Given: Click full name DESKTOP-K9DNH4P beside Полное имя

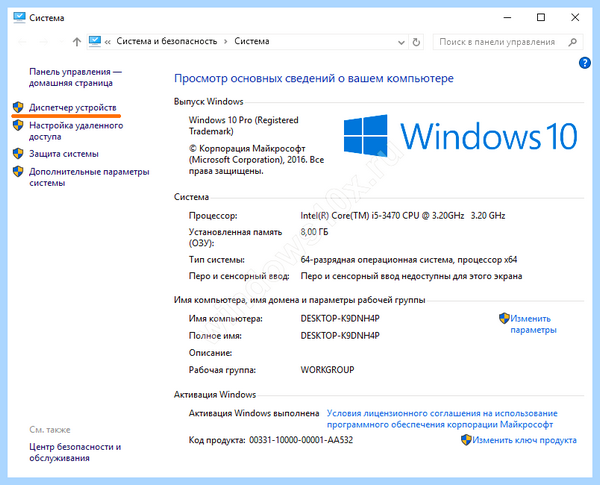Looking at the screenshot, I should 340,336.
